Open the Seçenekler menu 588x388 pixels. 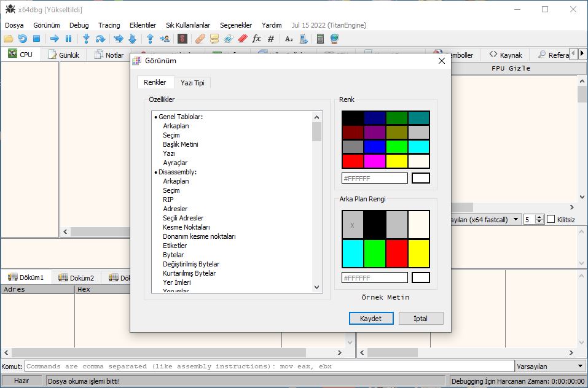236,25
